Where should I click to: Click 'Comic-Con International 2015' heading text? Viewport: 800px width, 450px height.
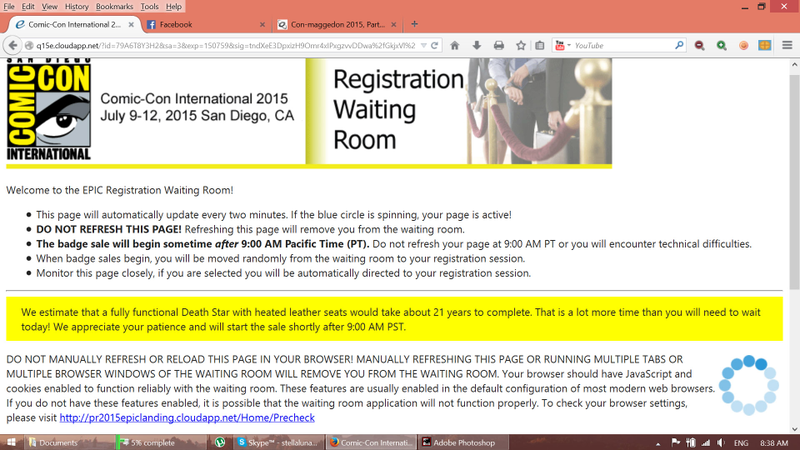(194, 98)
